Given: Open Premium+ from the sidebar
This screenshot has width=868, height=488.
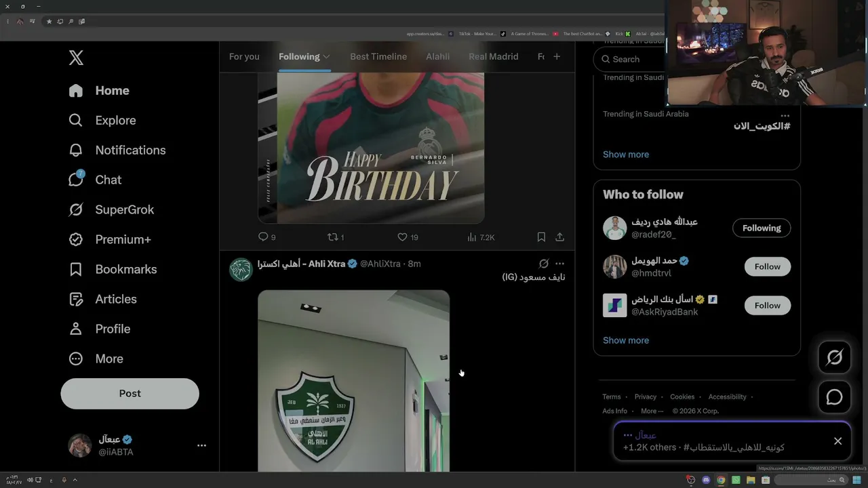Looking at the screenshot, I should (x=110, y=239).
